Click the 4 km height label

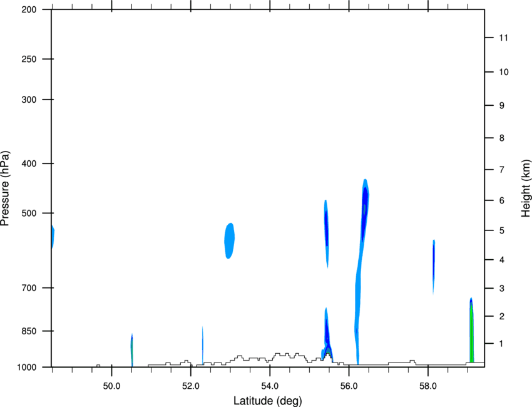502,260
